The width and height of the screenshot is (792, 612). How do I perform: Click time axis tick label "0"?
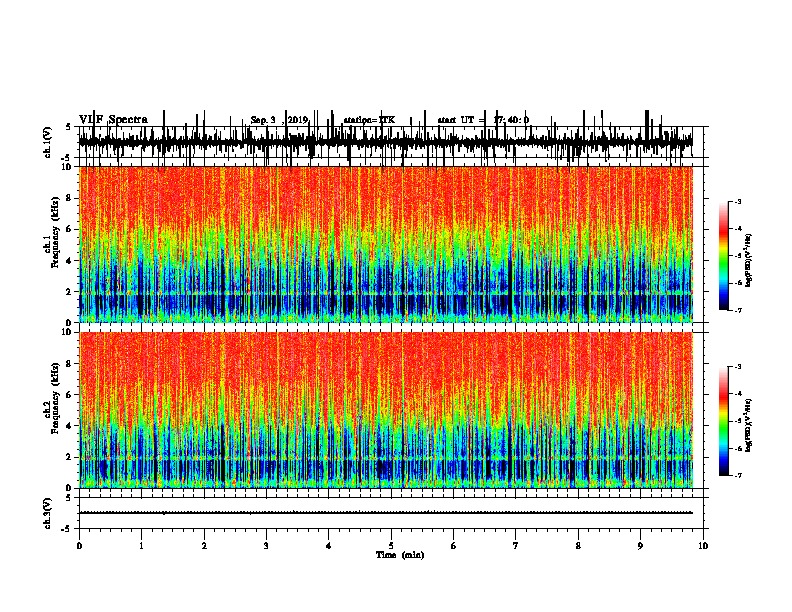click(79, 546)
